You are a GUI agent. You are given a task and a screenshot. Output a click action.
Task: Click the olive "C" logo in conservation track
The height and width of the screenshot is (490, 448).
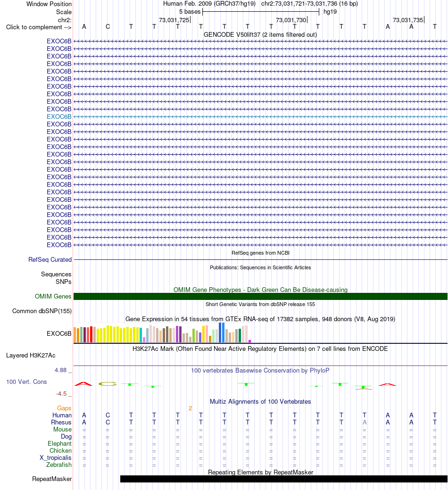click(108, 384)
